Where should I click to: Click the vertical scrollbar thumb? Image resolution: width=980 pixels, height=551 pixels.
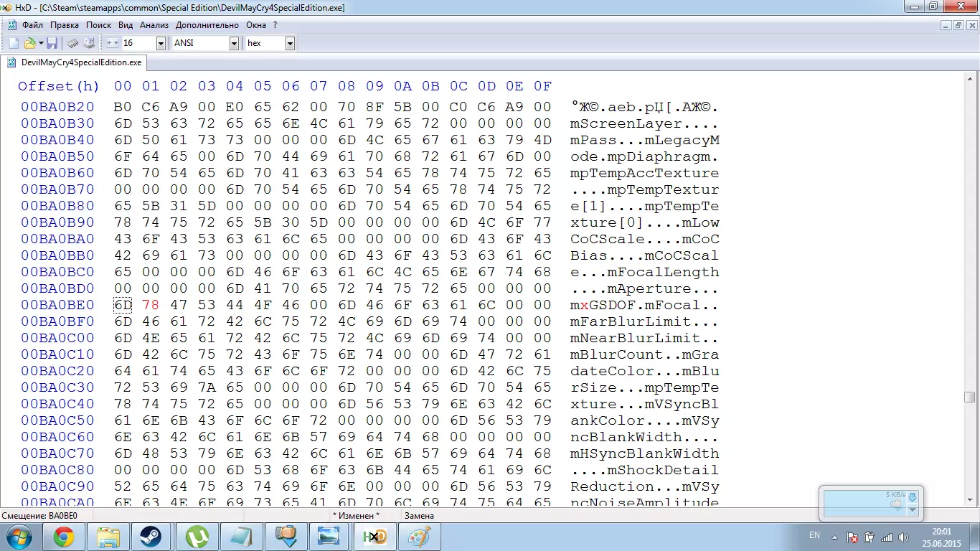pos(970,397)
